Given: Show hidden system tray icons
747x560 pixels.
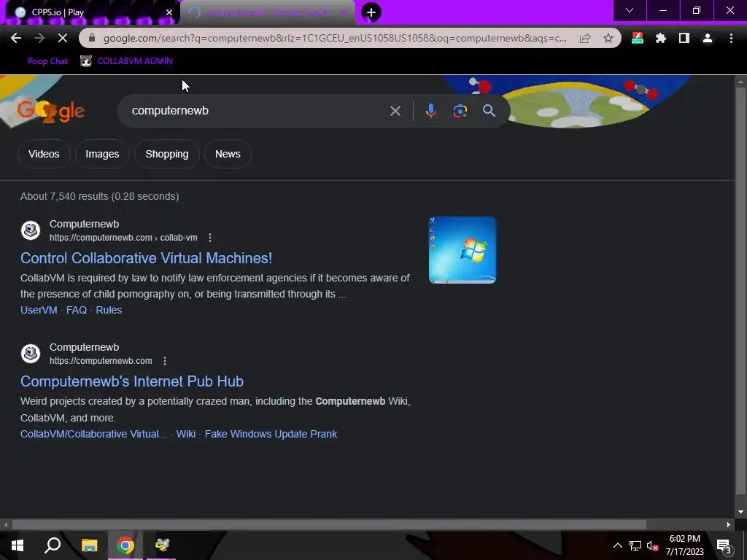Looking at the screenshot, I should [x=617, y=545].
